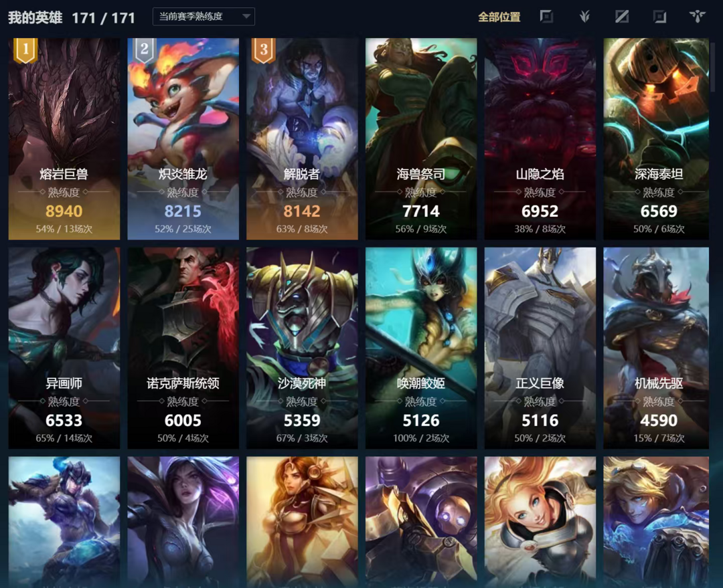The image size is (723, 588).
Task: Select the 诺克萨斯统领 champion card
Action: (183, 348)
